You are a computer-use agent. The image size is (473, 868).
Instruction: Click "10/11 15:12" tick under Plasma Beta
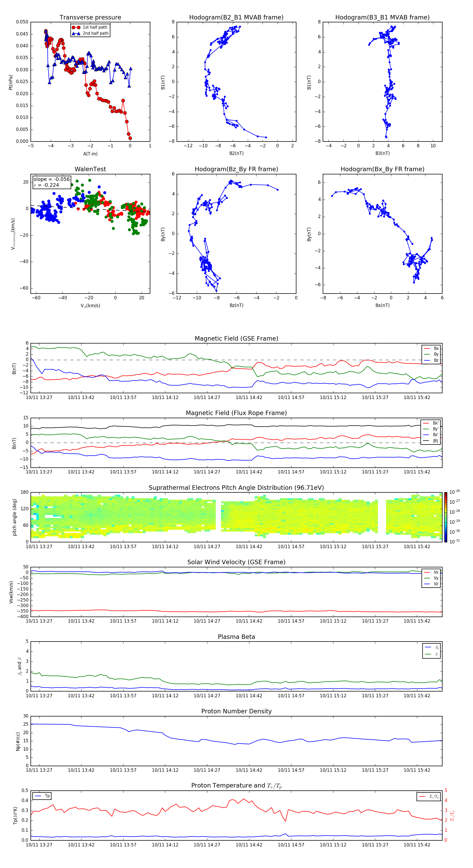333,695
